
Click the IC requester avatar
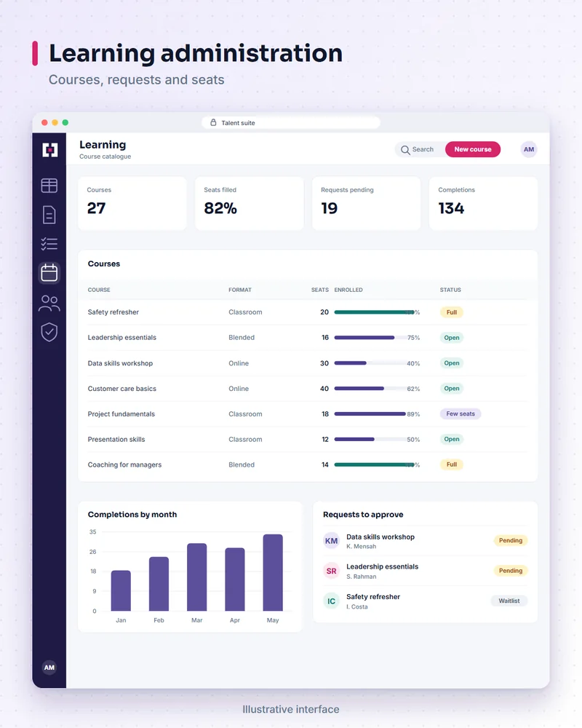pos(332,601)
